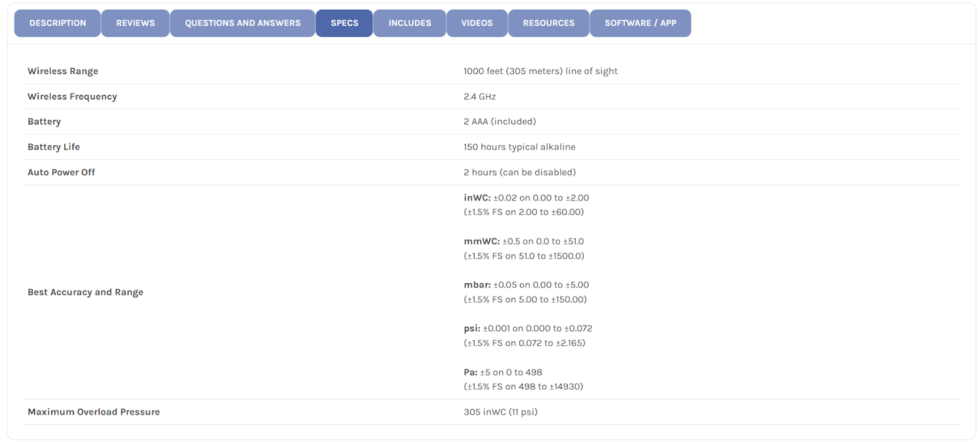
Task: Open Questions and Answers tab
Action: point(243,23)
